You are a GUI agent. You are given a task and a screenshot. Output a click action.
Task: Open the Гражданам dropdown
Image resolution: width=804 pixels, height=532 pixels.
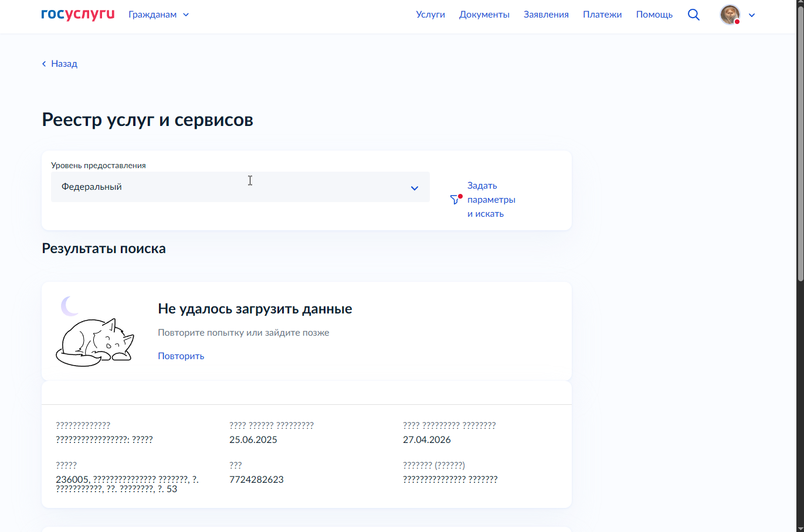click(158, 15)
